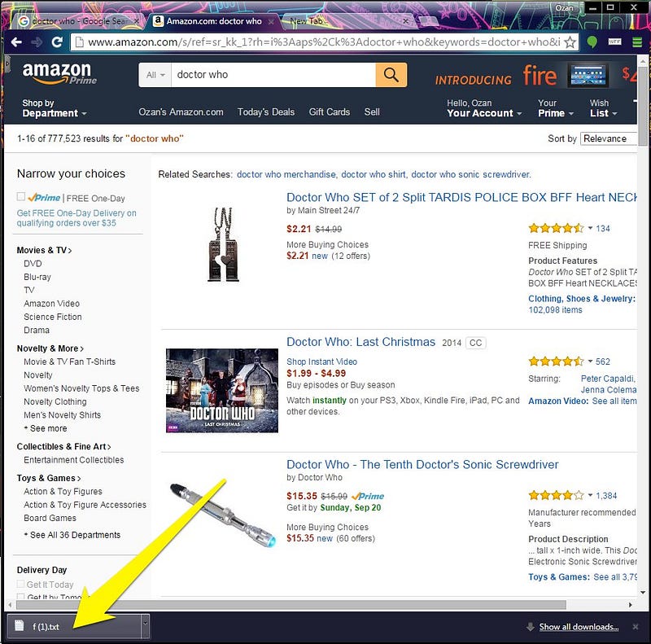Open doctor who merchandise related search

pos(286,174)
